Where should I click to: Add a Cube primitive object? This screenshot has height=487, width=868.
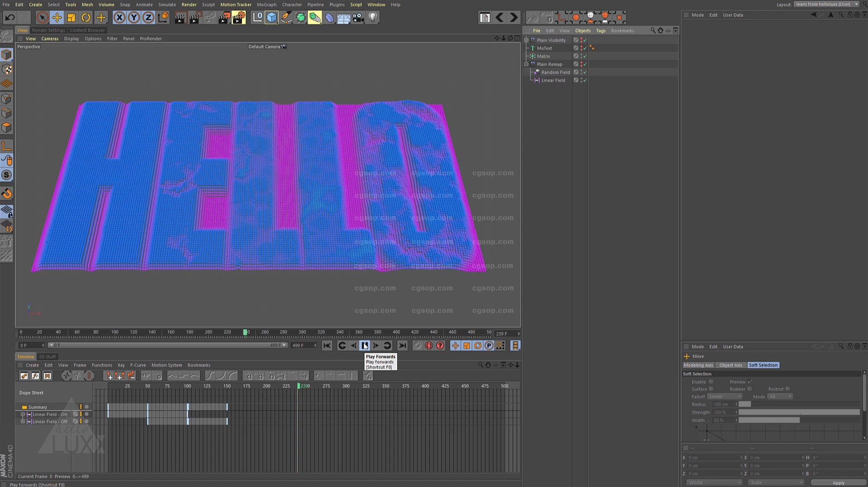[x=272, y=18]
